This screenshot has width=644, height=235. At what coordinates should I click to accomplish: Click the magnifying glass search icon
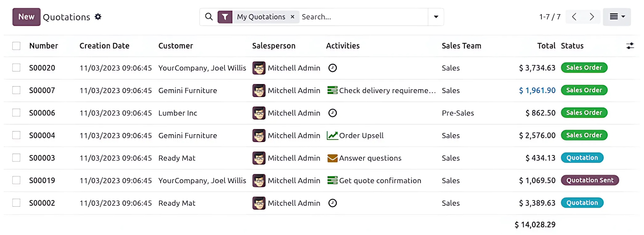point(209,17)
